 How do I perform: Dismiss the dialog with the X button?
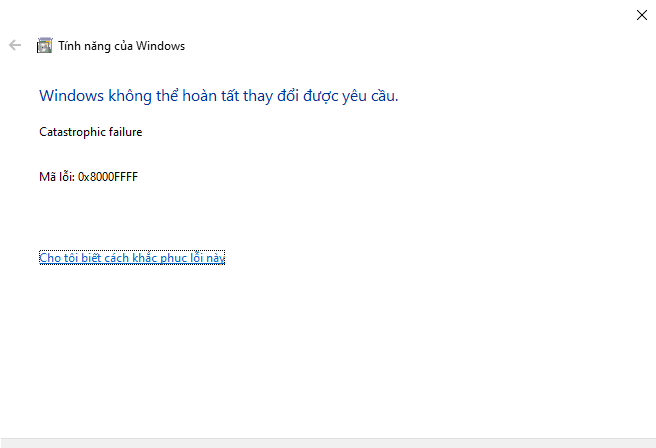coord(641,15)
